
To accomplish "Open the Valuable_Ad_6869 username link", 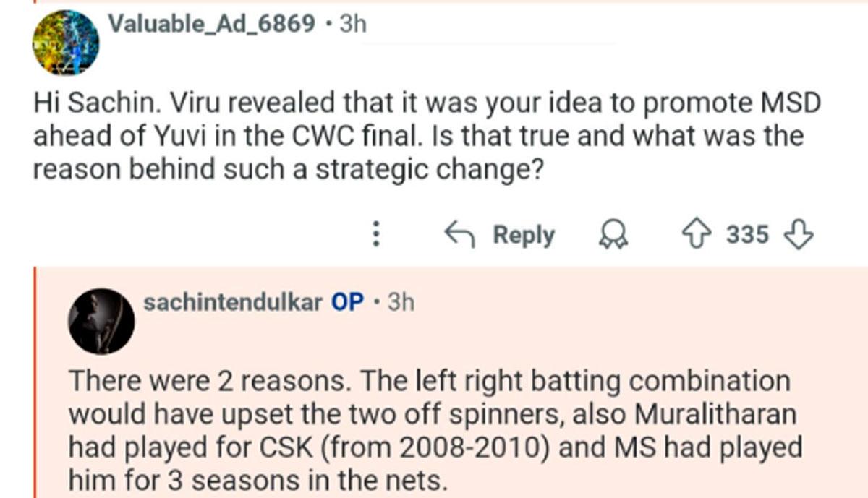I will (x=211, y=24).
